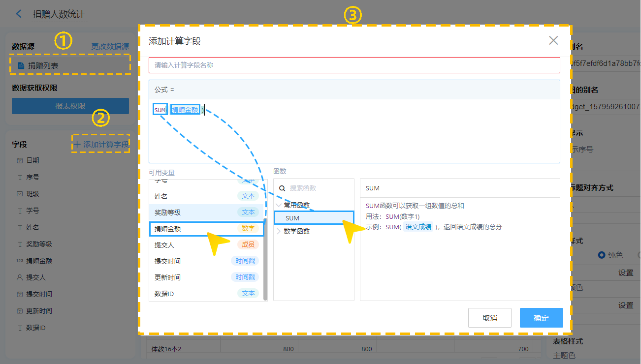Click the 提交人 member field icon

(20, 277)
